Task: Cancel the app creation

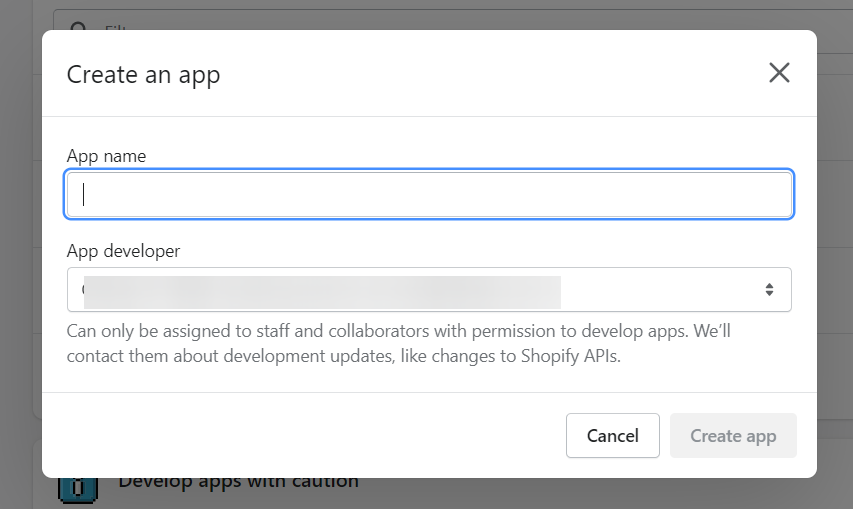Action: click(x=613, y=436)
